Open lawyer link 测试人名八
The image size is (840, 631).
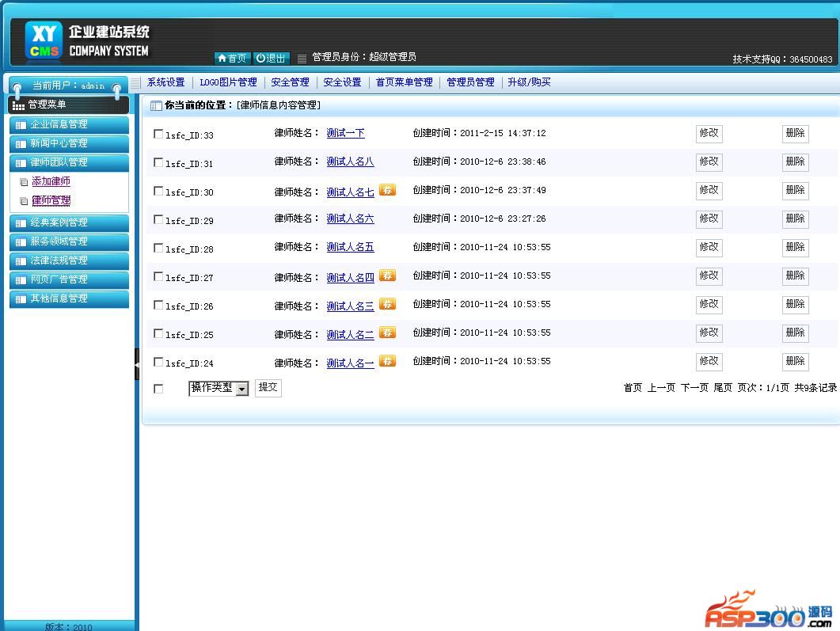[x=351, y=162]
